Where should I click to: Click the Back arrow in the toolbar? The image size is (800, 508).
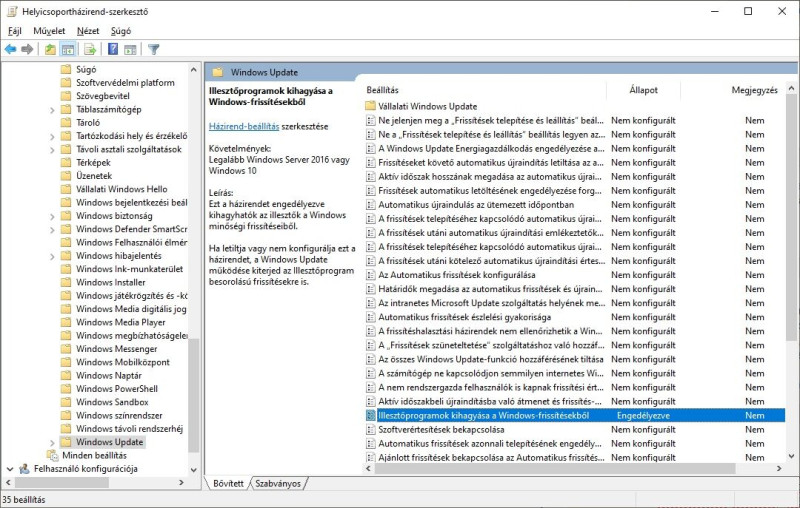(10, 49)
